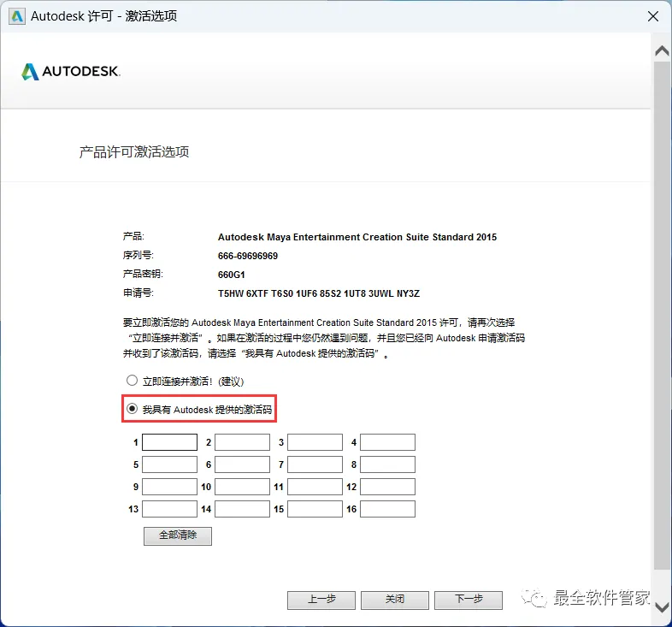Click activation code field 1
This screenshot has height=627, width=672.
170,442
